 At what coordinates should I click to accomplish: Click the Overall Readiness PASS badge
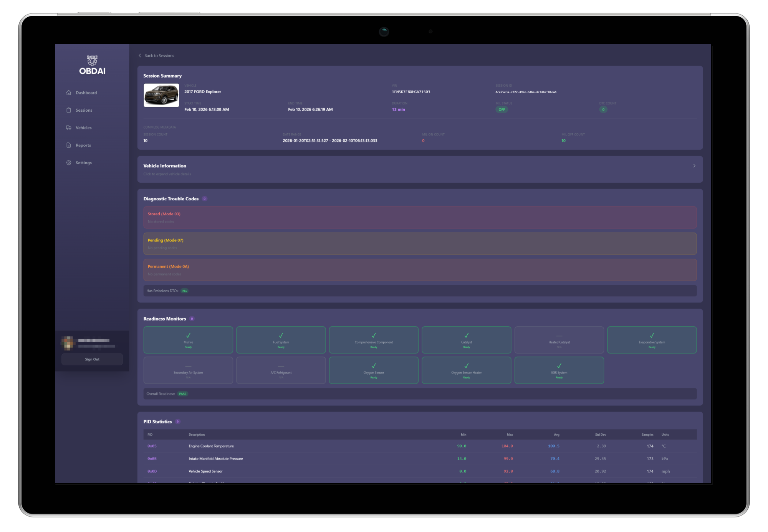point(183,394)
